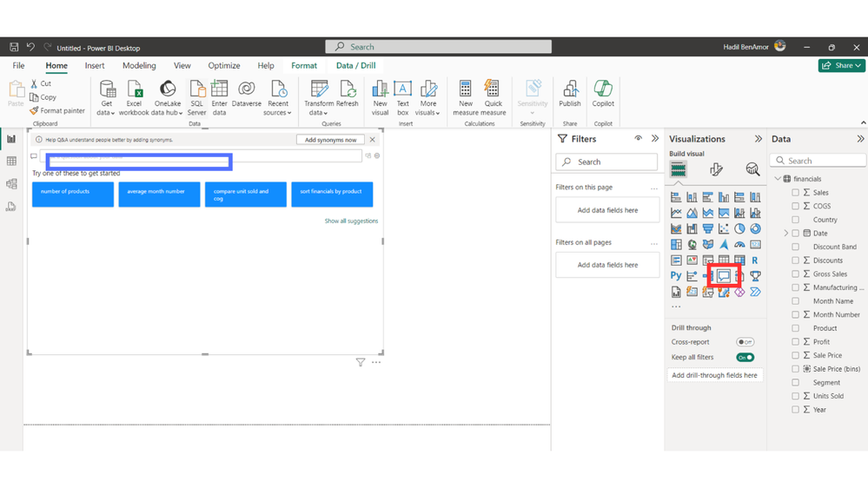Click the filter icon below the Q&A visual
The height and width of the screenshot is (488, 868).
click(x=361, y=362)
